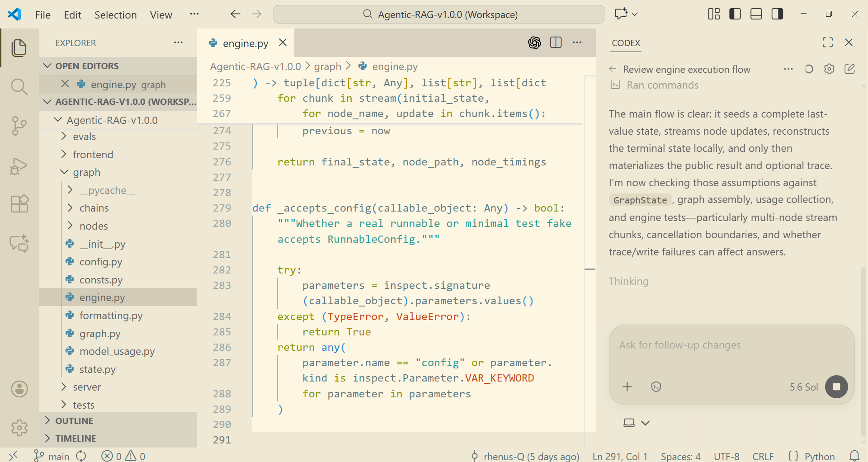Screen dimensions: 868x462
Task: Open Spaces: 4 indentation setting
Action: coord(680,456)
